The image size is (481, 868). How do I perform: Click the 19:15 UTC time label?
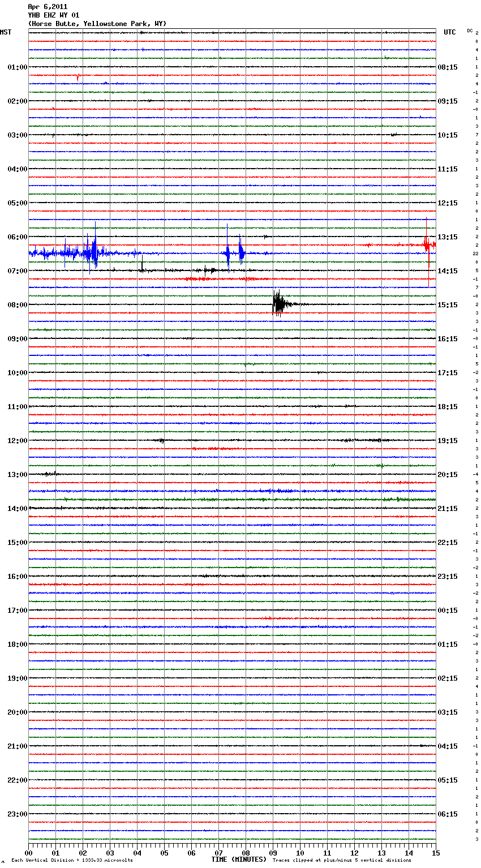point(448,441)
